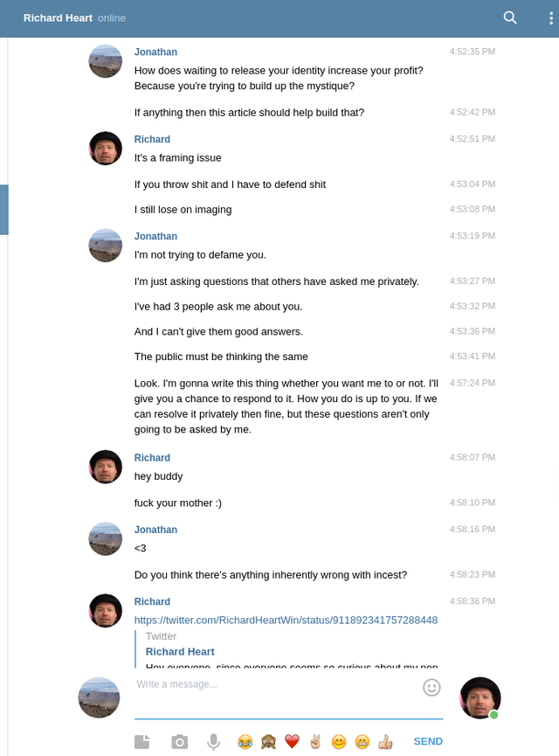The image size is (559, 756).
Task: Insert the victory hand emoji
Action: [x=315, y=741]
